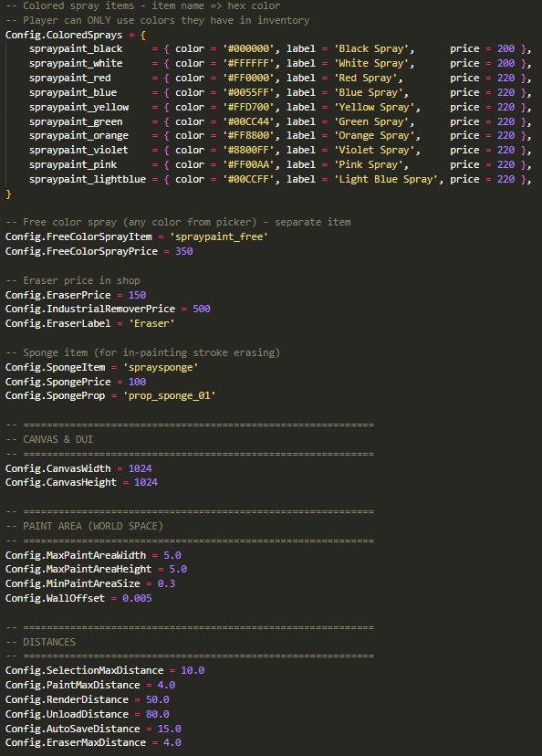Screen dimensions: 542x756
Task: Click the IndustrialRemoverPrice value 500
Action: 202,309
